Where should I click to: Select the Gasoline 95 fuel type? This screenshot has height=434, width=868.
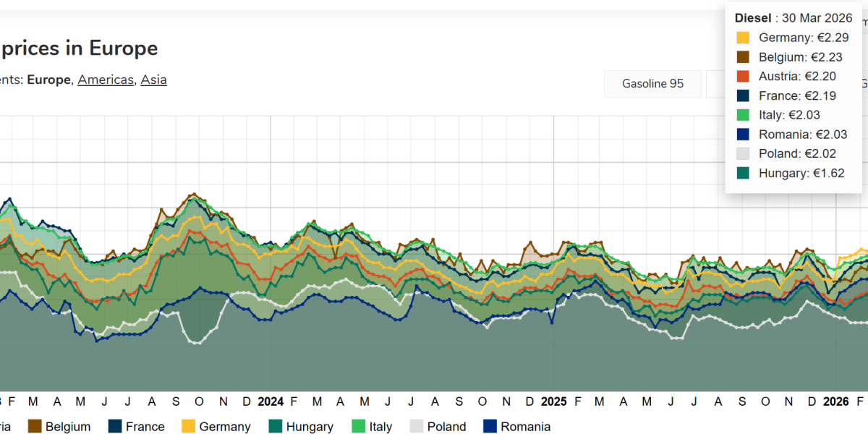pyautogui.click(x=652, y=83)
